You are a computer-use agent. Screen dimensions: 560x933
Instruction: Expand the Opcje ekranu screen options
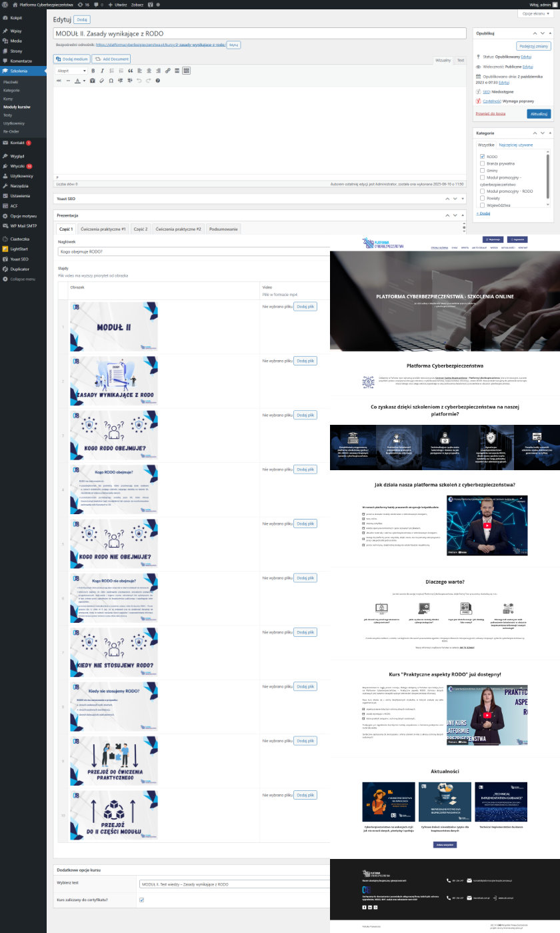(536, 13)
